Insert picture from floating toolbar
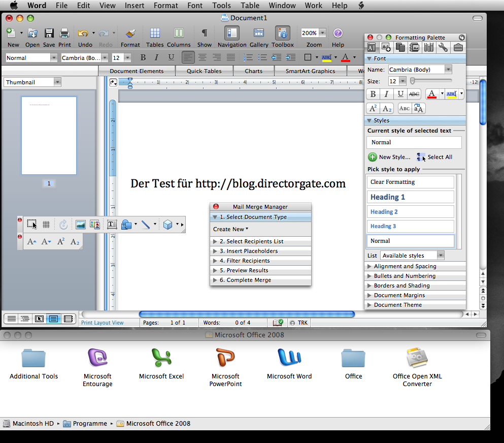Screen dimensions: 504x443 point(80,224)
